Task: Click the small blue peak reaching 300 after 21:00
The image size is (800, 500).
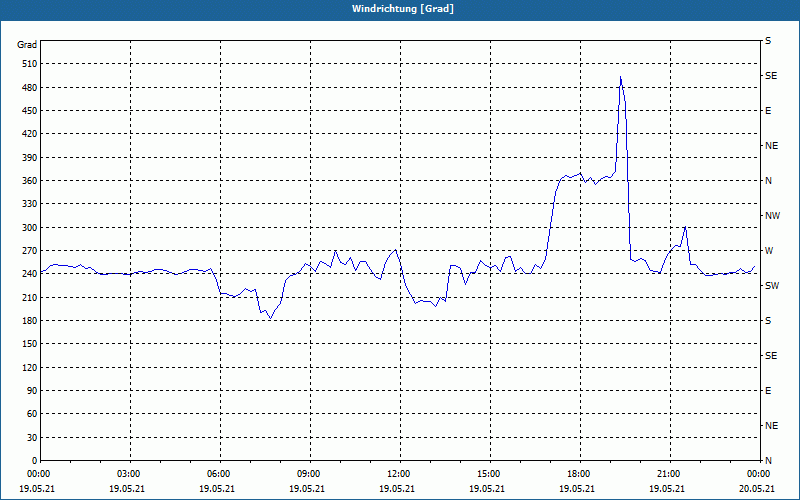Action: tap(685, 227)
